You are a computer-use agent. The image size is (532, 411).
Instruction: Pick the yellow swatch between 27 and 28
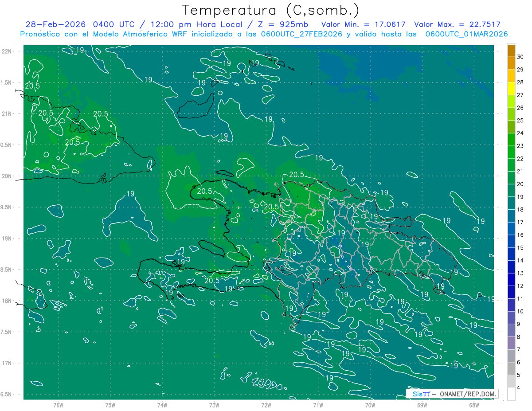511,89
